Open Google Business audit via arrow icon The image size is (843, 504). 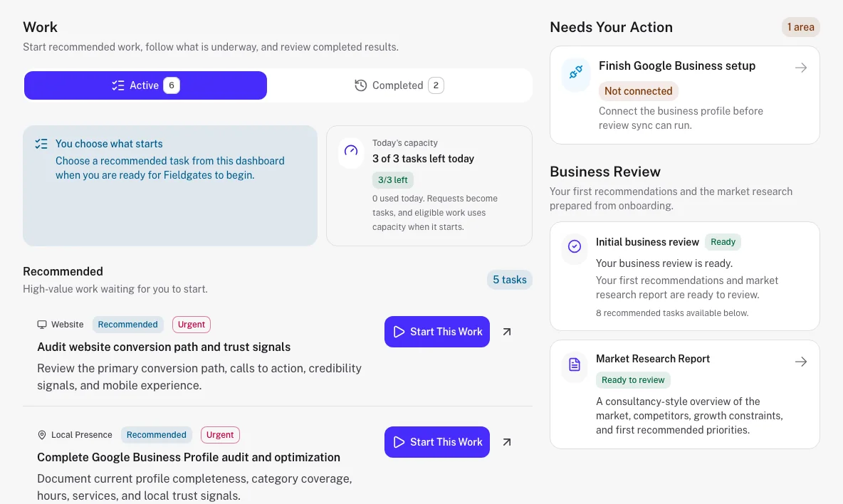point(507,441)
